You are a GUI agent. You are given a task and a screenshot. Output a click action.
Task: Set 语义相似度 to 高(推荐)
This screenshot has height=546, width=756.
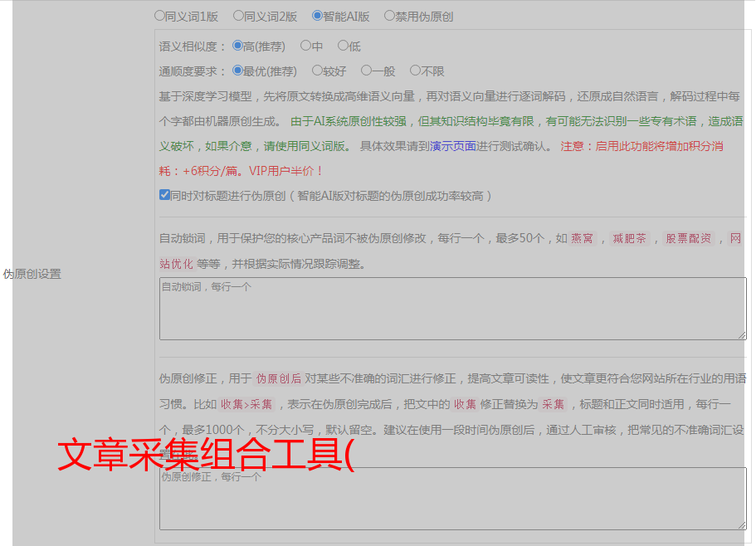(x=238, y=46)
